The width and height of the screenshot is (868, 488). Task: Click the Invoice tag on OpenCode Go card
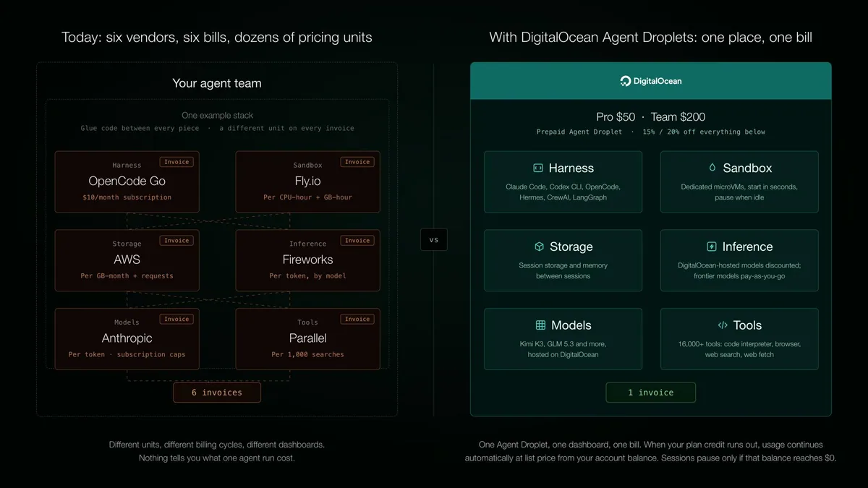click(x=176, y=162)
